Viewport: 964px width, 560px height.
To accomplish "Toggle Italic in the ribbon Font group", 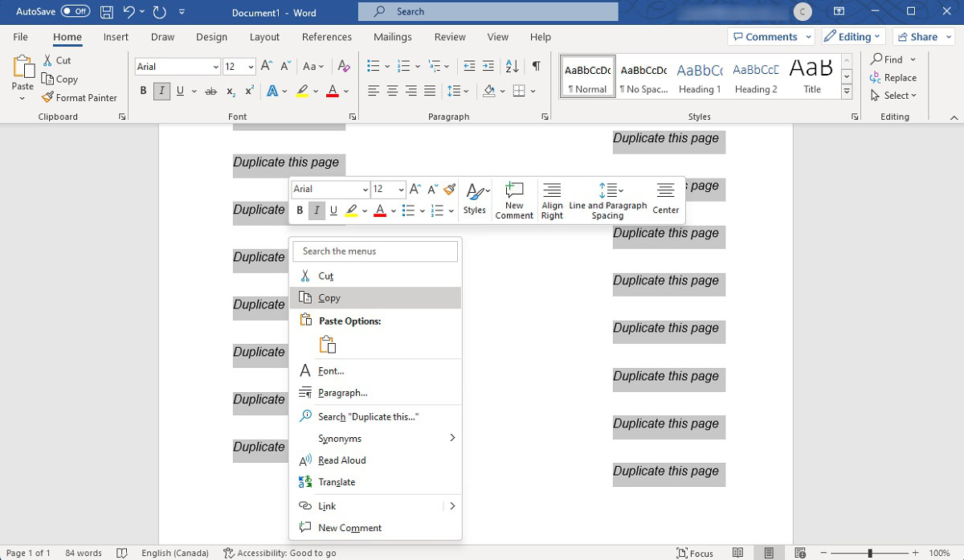I will pos(161,92).
